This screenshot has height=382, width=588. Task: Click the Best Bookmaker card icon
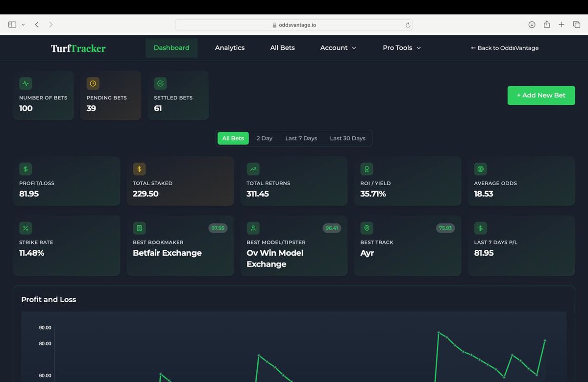pyautogui.click(x=139, y=228)
